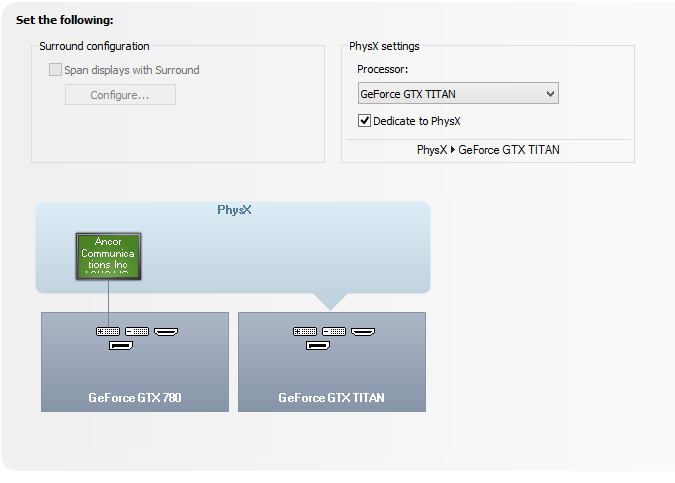Click the 'Set the following:' heading
This screenshot has height=483, width=675.
click(x=65, y=20)
